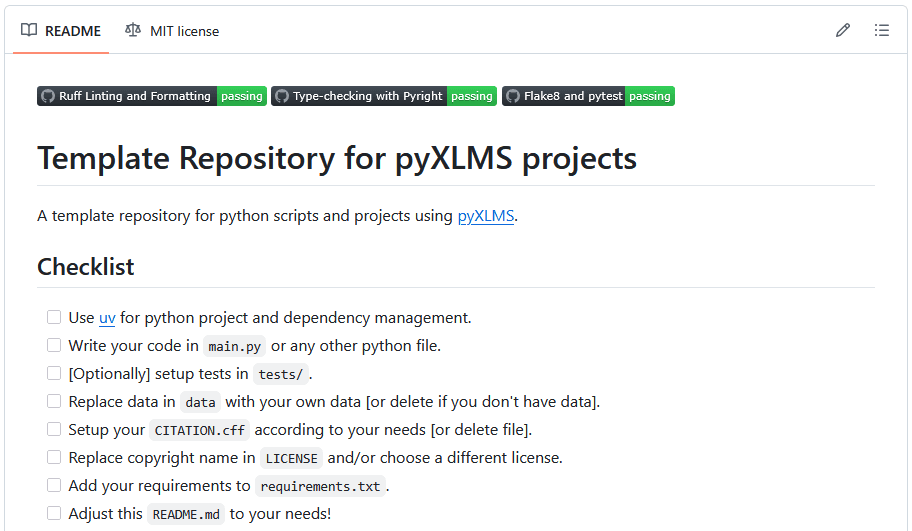Click the README.md inline code text

[x=186, y=515]
